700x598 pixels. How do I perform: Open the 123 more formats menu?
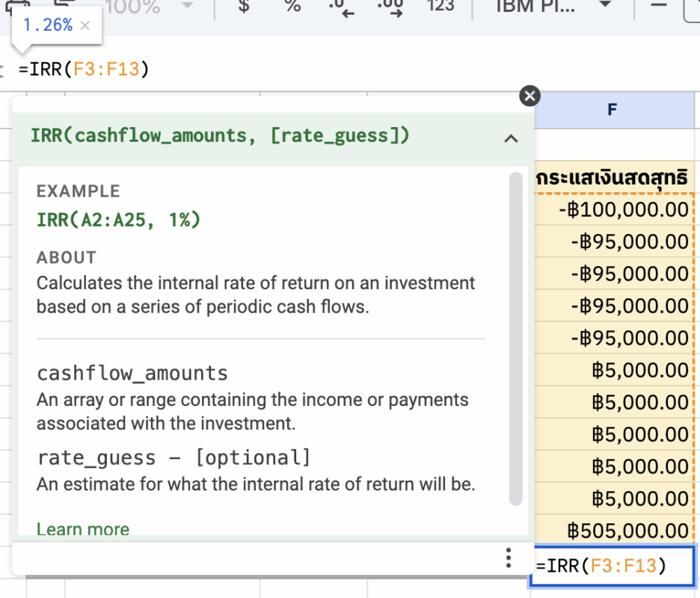[440, 6]
